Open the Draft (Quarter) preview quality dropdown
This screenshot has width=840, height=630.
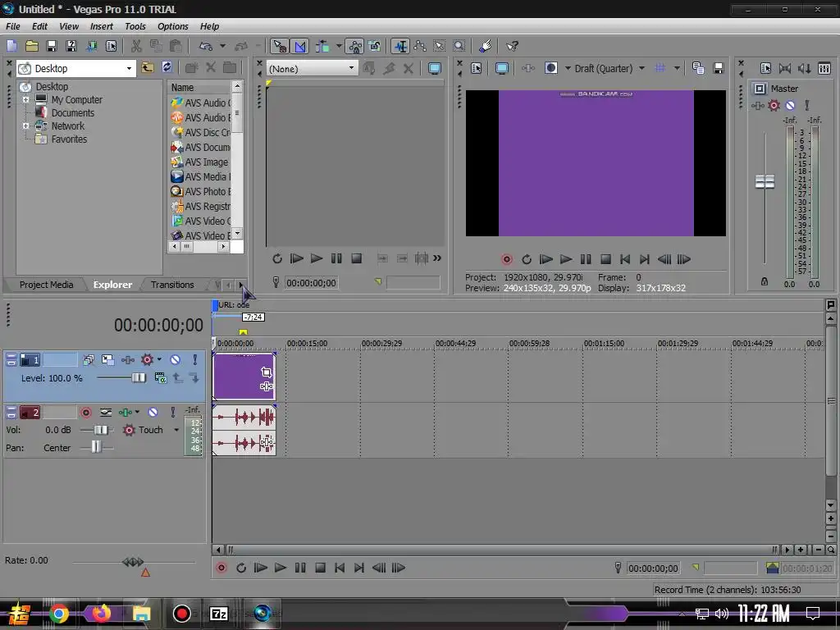point(641,68)
